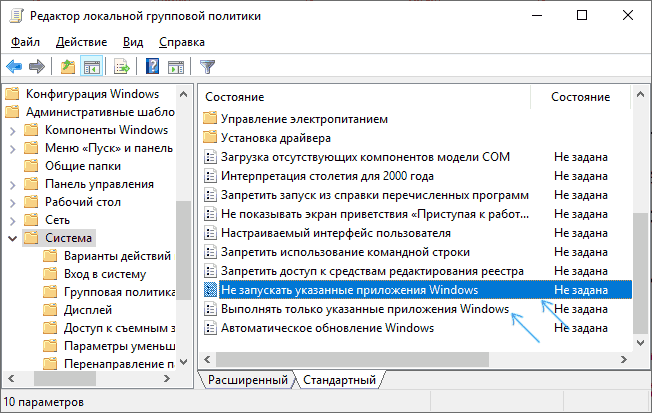The image size is (652, 413).
Task: Select Выполнять только указанные приложения Windows text
Action: 365,309
